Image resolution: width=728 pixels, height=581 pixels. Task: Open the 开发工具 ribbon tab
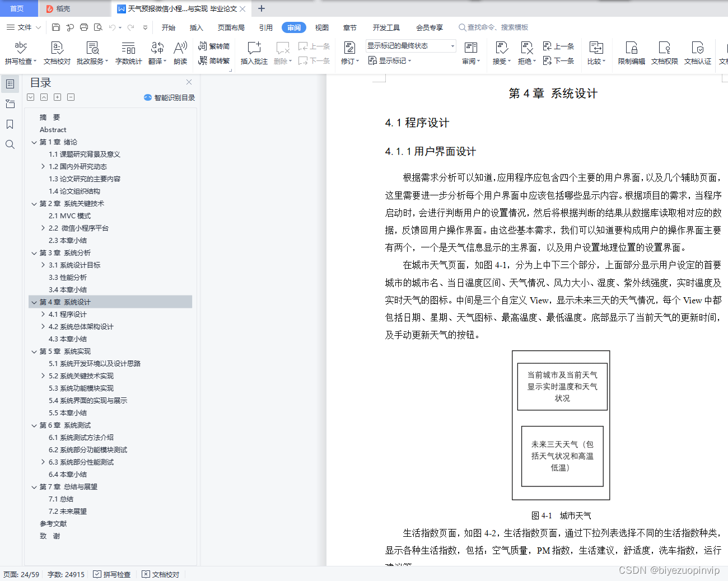pyautogui.click(x=386, y=27)
